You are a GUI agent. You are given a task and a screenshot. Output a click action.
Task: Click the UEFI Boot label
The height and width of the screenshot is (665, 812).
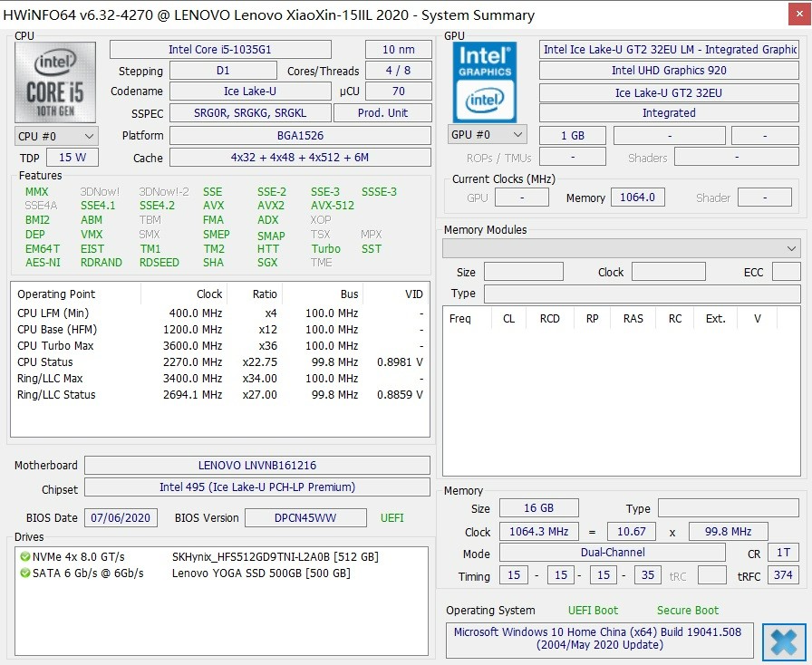tap(593, 610)
